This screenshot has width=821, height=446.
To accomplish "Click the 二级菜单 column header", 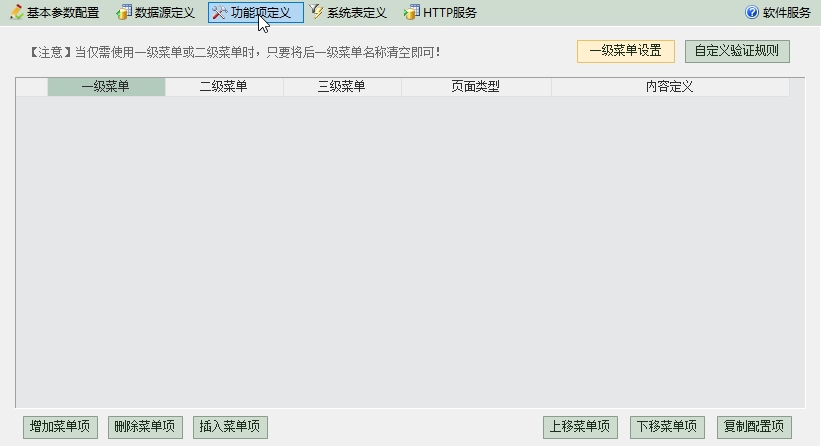I will point(224,87).
